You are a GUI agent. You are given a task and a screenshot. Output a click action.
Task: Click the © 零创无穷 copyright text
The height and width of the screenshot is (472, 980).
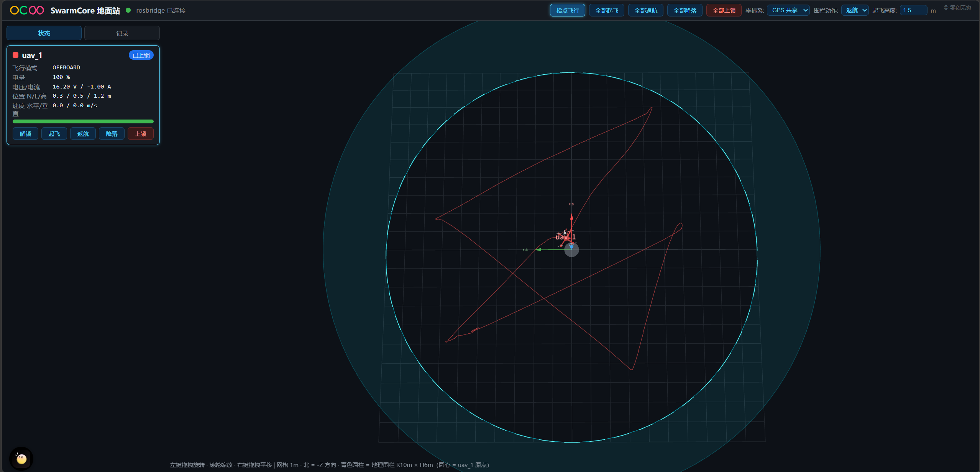pyautogui.click(x=957, y=8)
